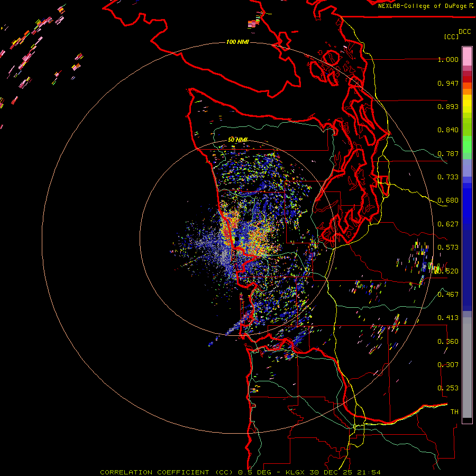Pick the gray bottom color bar segment
The image size is (476, 476).
[x=467, y=368]
